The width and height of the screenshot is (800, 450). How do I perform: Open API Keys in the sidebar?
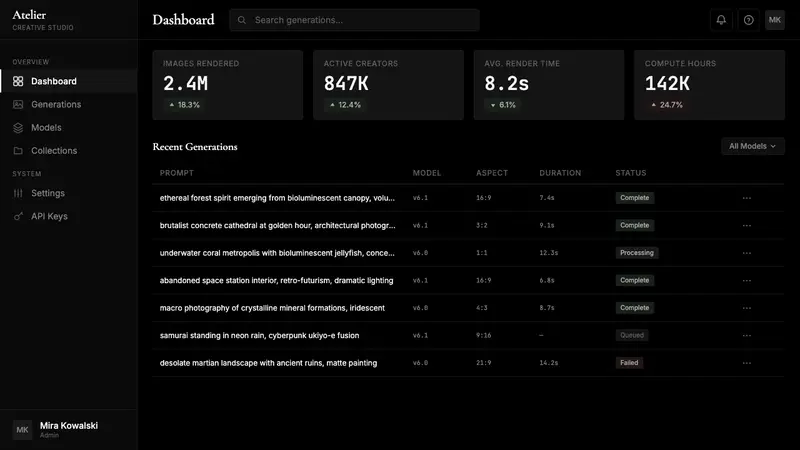click(x=69, y=216)
